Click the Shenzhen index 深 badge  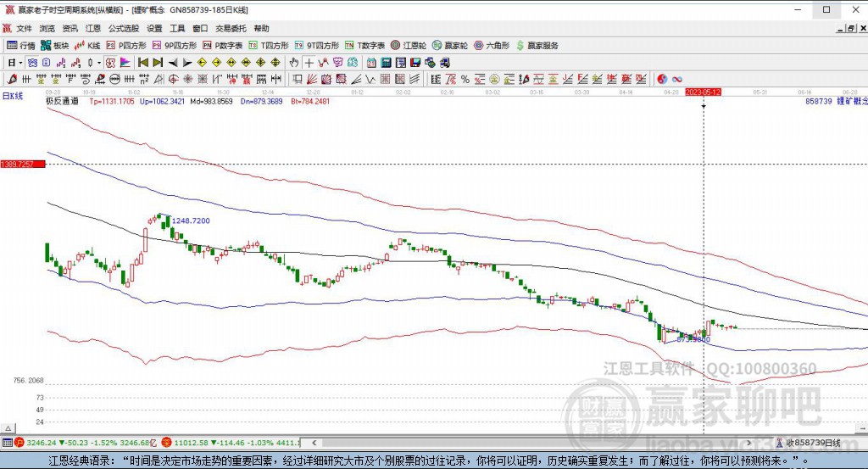(x=167, y=443)
